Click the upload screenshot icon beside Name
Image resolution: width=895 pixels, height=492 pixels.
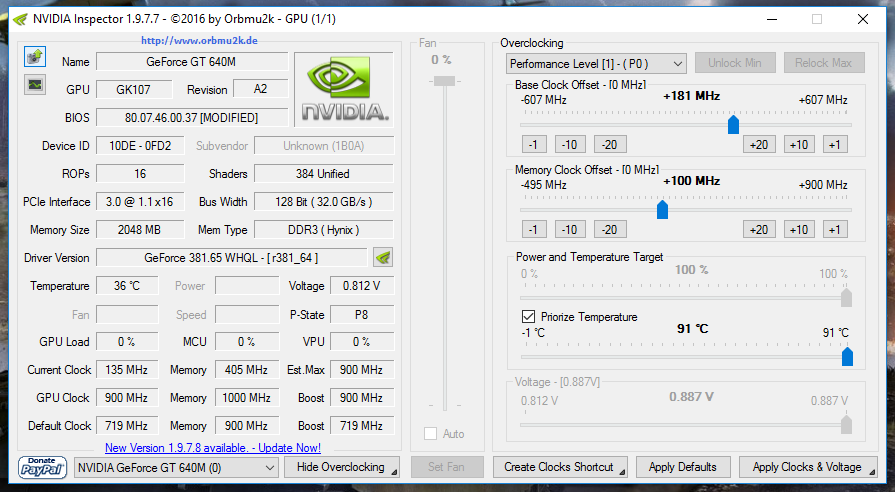pos(35,57)
